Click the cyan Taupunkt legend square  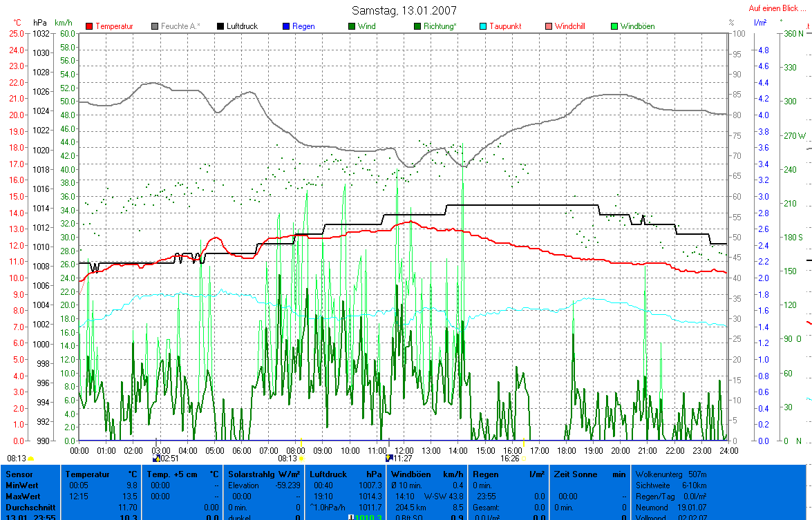pyautogui.click(x=483, y=26)
